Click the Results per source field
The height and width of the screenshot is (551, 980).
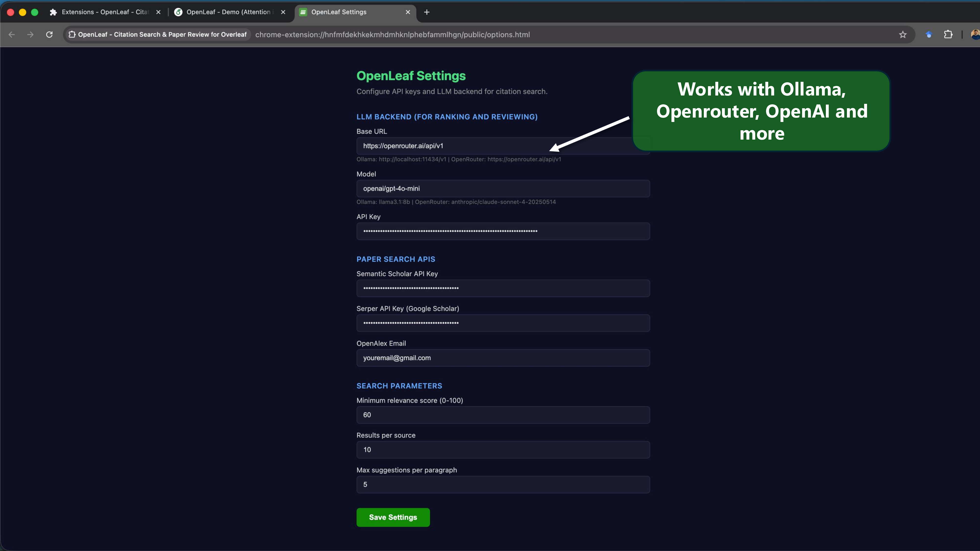(x=503, y=450)
